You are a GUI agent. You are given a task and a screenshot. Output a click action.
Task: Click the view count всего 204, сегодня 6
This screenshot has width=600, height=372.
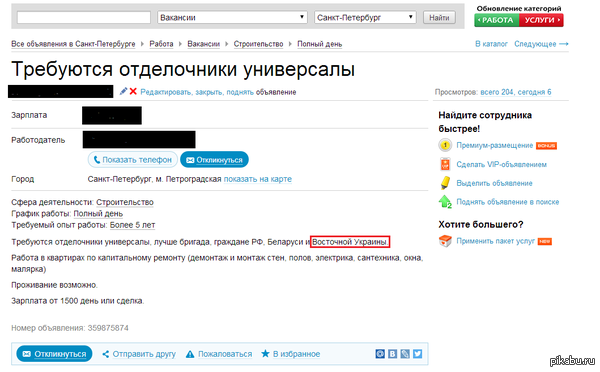tap(516, 92)
